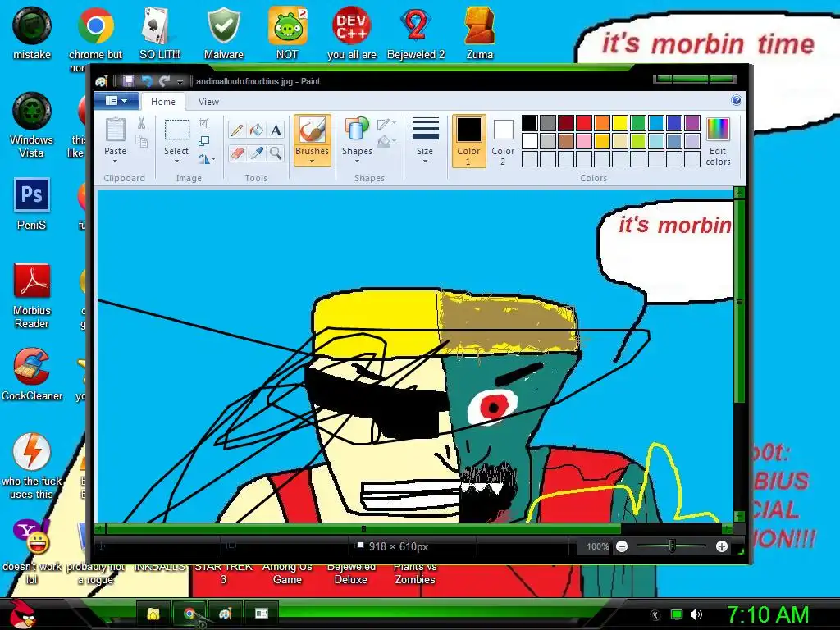Viewport: 840px width, 630px height.
Task: Expand the Brushes dropdown arrow
Action: click(x=312, y=162)
